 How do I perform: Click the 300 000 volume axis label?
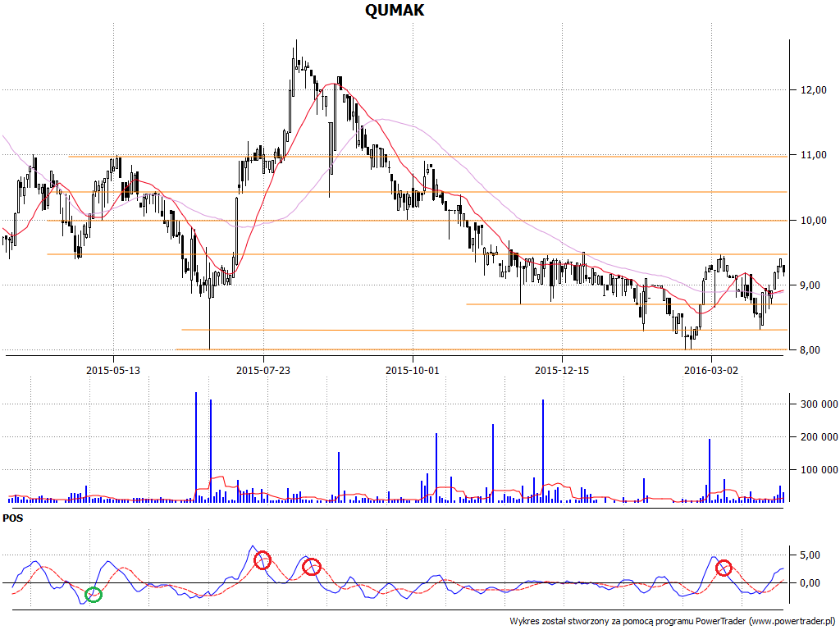(x=819, y=404)
